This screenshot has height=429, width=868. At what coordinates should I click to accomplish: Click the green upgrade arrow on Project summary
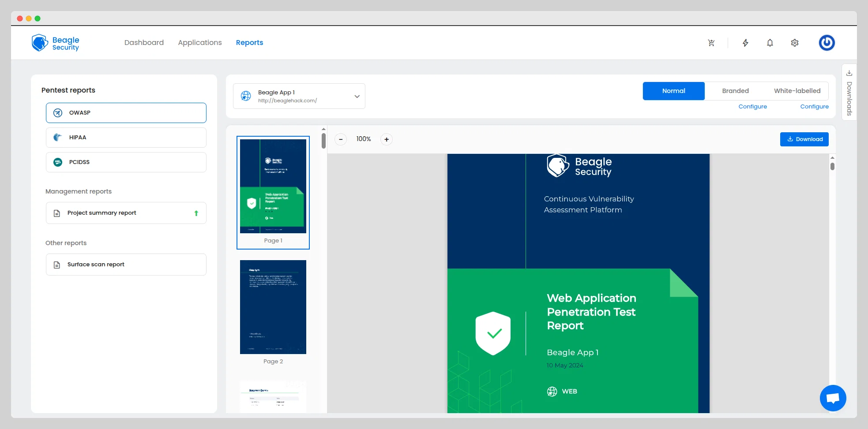[196, 213]
